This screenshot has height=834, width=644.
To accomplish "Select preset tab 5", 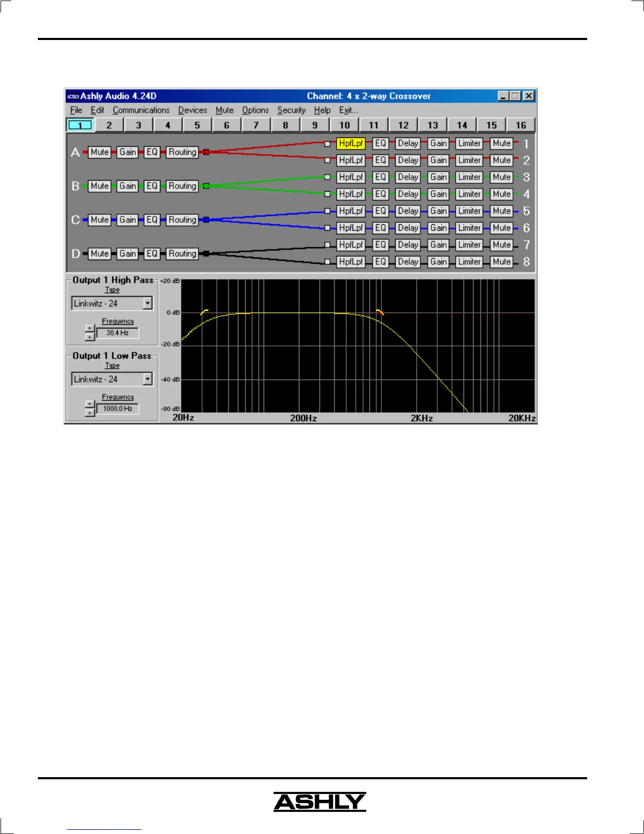I will (197, 125).
